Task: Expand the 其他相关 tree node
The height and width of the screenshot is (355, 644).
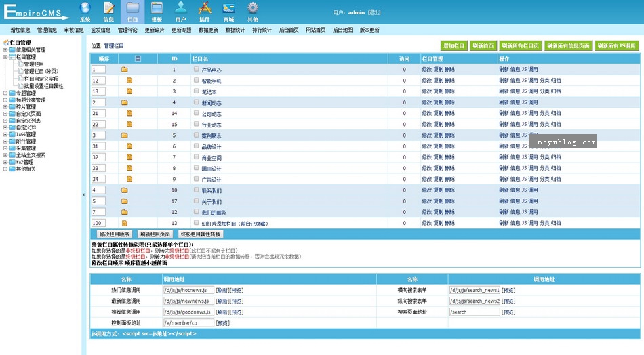Action: [x=5, y=169]
